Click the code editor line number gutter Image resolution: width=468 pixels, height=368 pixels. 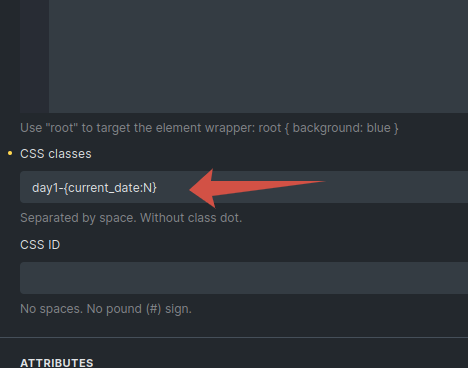pyautogui.click(x=34, y=56)
